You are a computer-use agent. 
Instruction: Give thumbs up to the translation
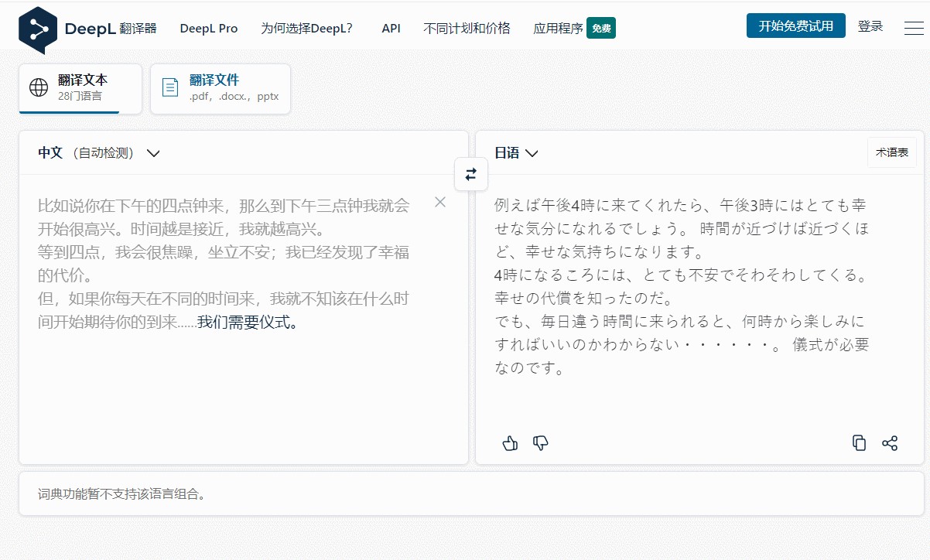[510, 443]
